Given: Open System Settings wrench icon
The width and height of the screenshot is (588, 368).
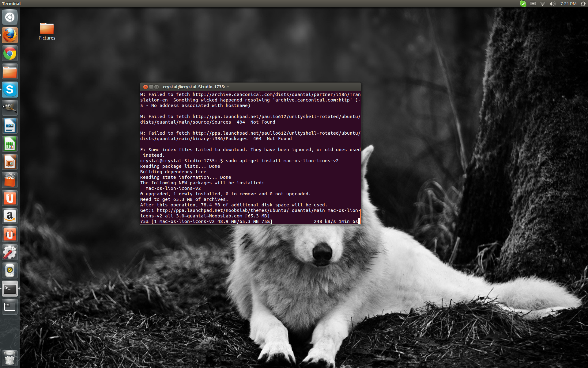Looking at the screenshot, I should [x=10, y=253].
